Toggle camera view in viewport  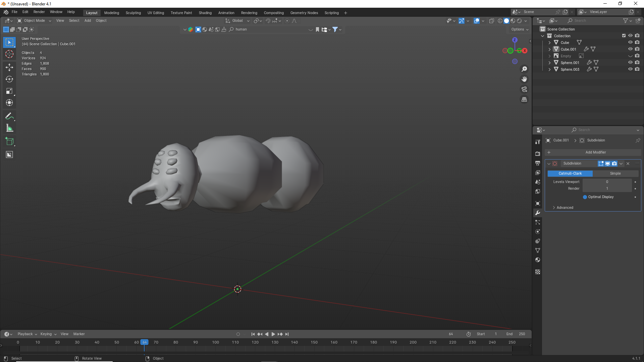[524, 89]
